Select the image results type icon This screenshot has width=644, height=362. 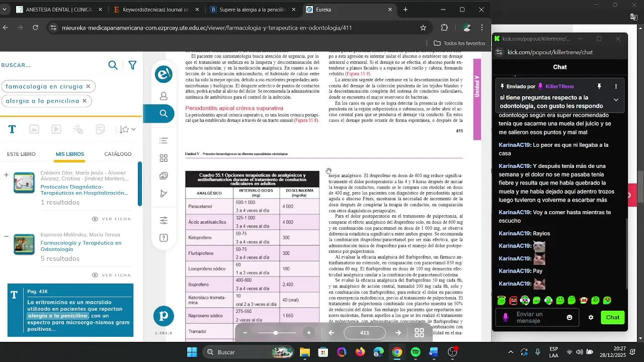click(34, 129)
